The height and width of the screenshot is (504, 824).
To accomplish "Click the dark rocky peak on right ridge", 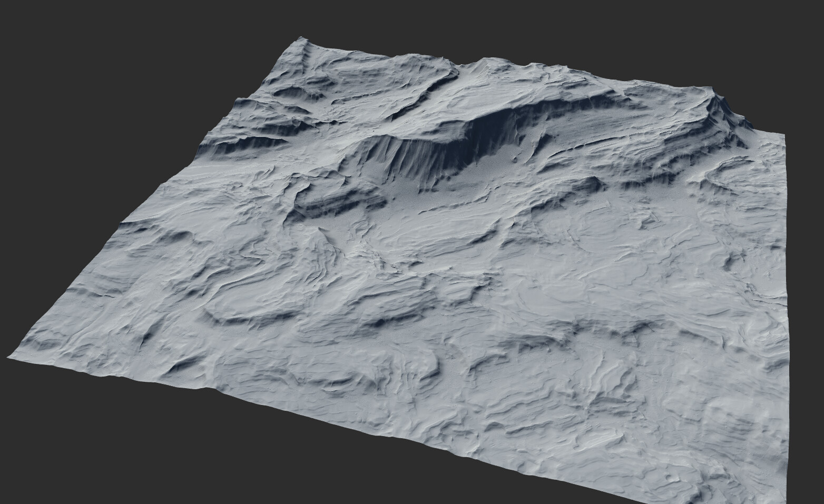I will (x=722, y=104).
